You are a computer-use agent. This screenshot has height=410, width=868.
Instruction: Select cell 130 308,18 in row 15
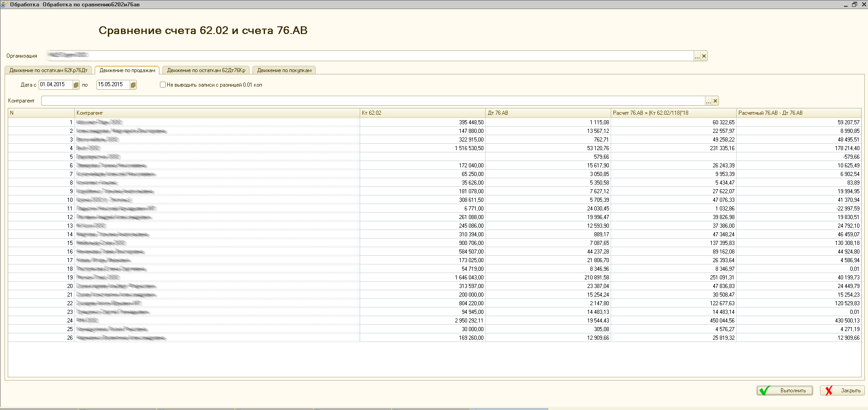pos(799,243)
